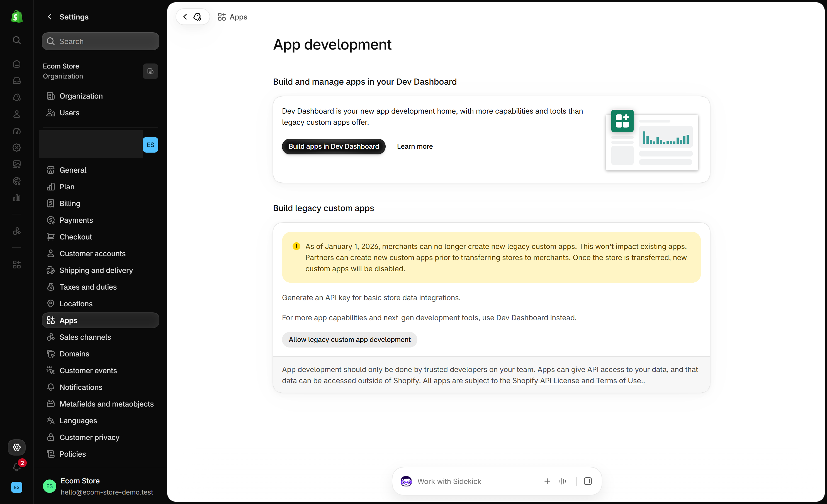Click Allow legacy custom app development

coord(349,340)
